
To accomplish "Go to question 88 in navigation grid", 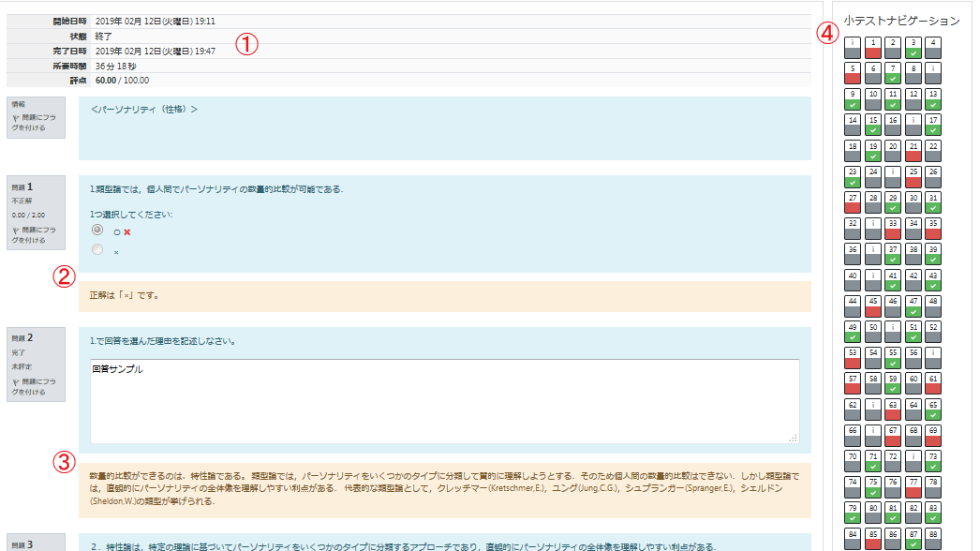I will (x=933, y=539).
